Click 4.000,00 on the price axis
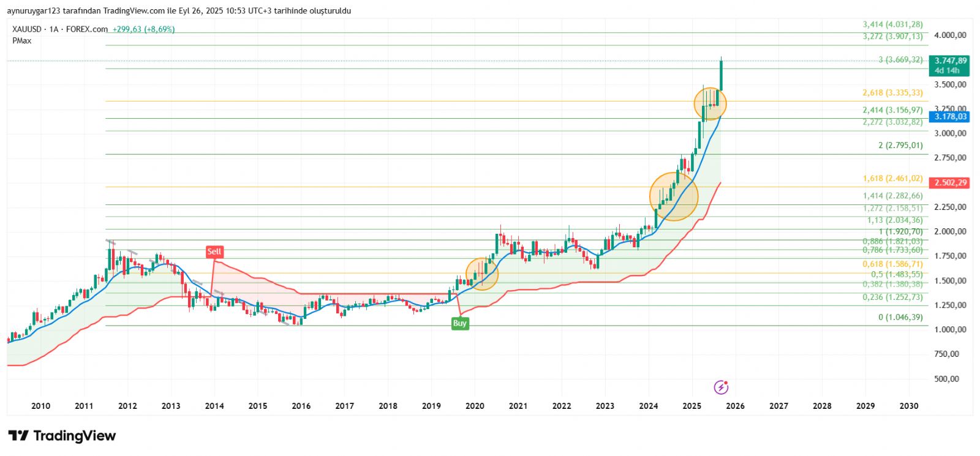 coord(950,35)
